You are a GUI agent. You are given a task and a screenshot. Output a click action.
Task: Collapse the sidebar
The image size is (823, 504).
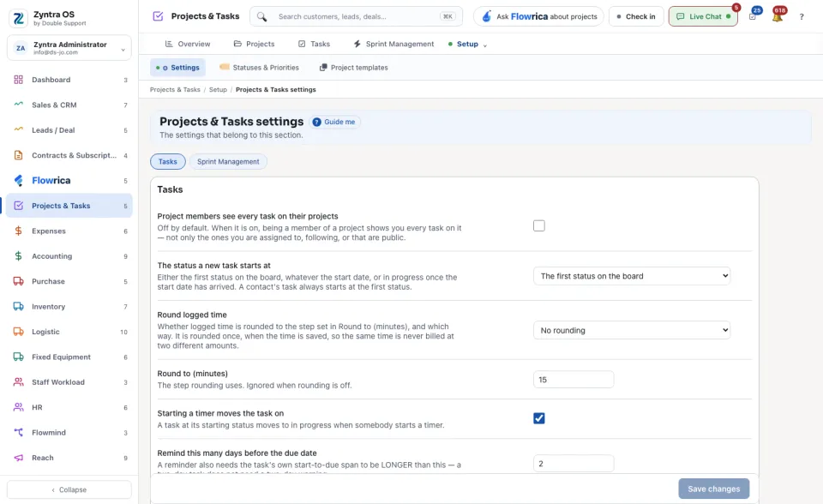pos(69,489)
